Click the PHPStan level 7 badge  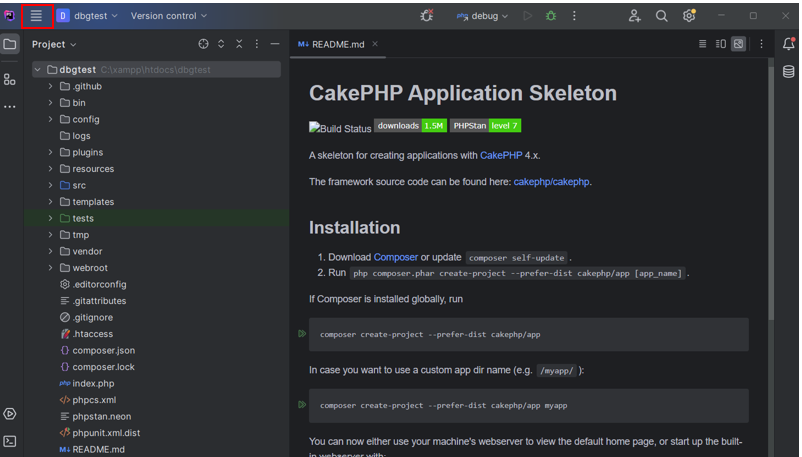coord(485,125)
